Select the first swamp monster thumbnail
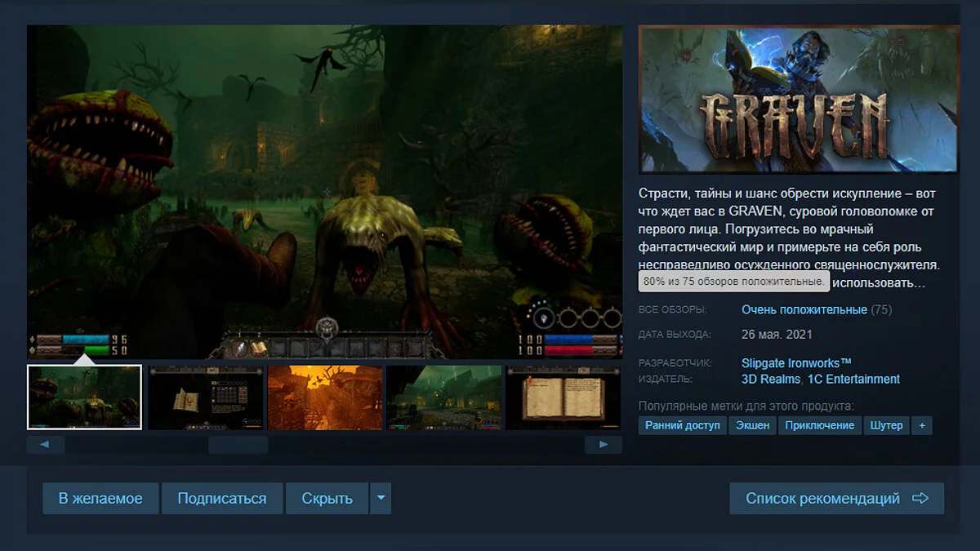 pyautogui.click(x=84, y=397)
